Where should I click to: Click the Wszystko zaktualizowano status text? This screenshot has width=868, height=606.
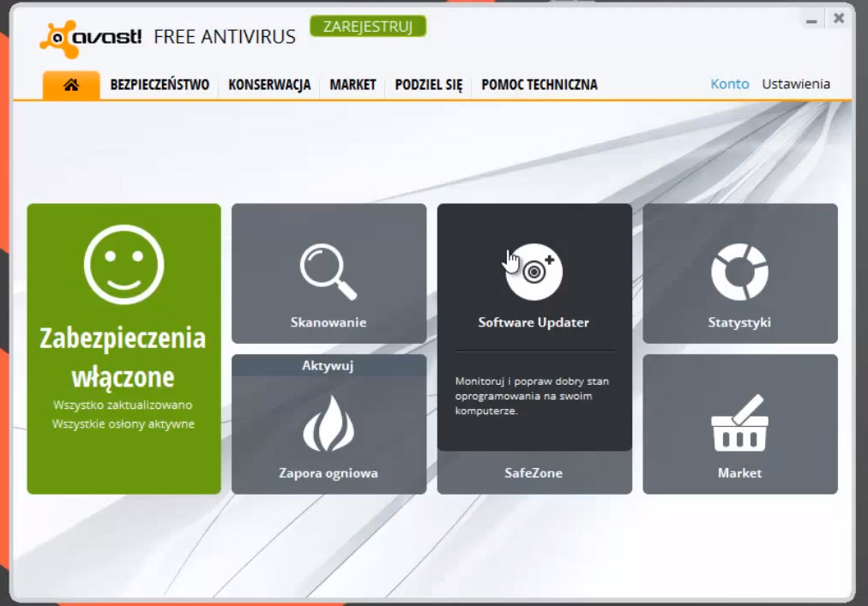click(123, 405)
